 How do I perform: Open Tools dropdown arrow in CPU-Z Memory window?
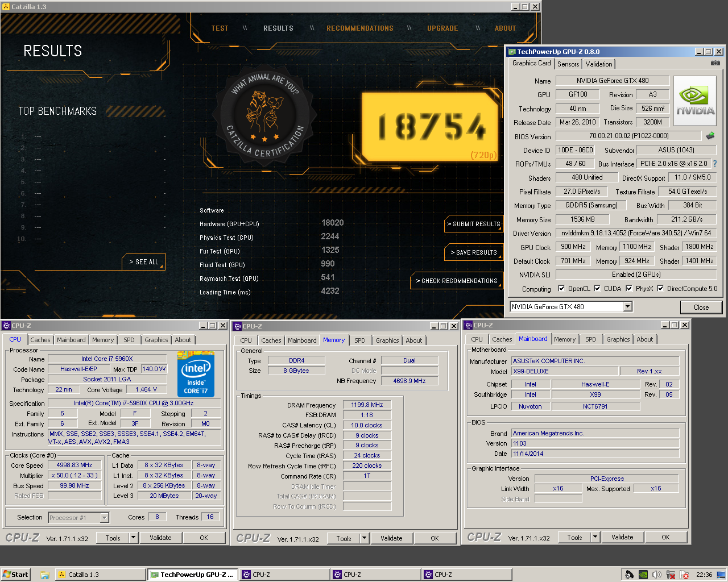365,538
